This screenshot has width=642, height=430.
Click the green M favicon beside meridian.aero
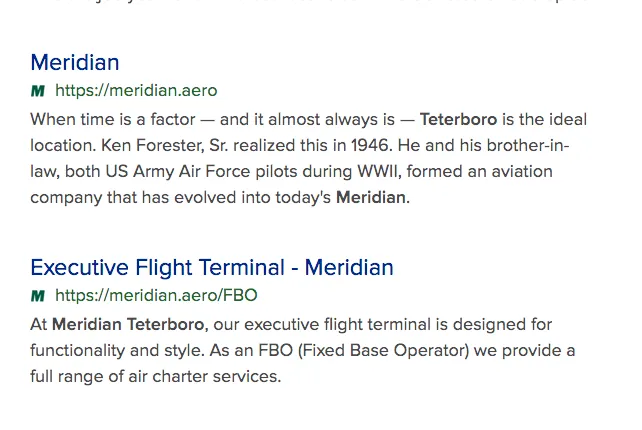[38, 91]
